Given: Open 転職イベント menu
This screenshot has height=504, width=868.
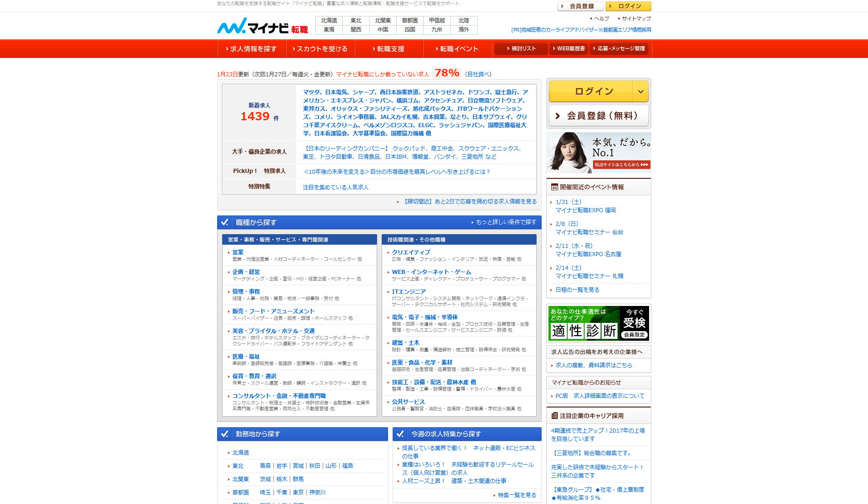Looking at the screenshot, I should (x=458, y=48).
